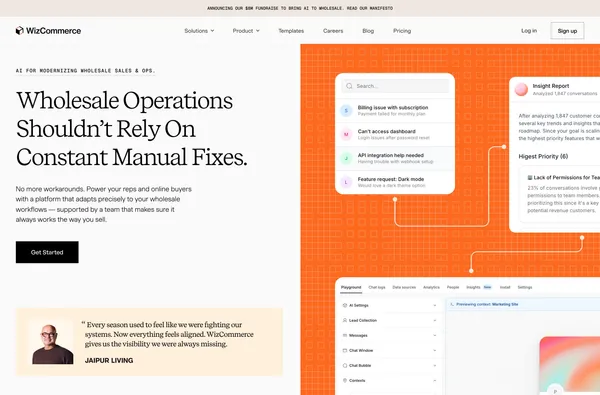Click the blue S avatar icon

click(x=346, y=111)
